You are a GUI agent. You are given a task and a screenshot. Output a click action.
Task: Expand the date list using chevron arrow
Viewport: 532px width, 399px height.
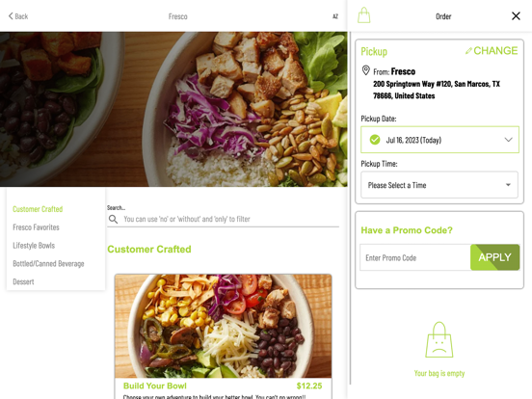(508, 140)
